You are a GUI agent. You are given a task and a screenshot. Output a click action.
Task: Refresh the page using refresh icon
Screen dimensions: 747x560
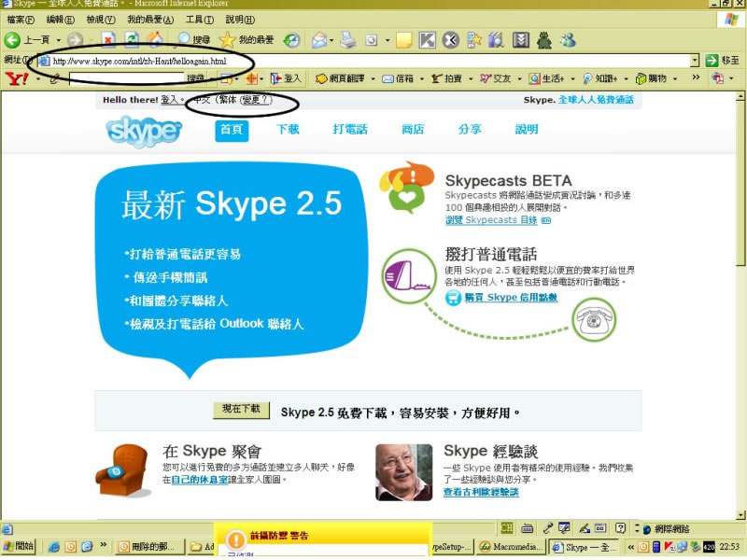coord(132,40)
